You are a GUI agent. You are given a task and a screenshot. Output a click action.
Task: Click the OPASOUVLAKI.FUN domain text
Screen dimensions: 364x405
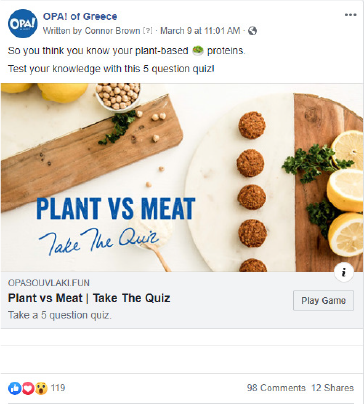tap(49, 283)
